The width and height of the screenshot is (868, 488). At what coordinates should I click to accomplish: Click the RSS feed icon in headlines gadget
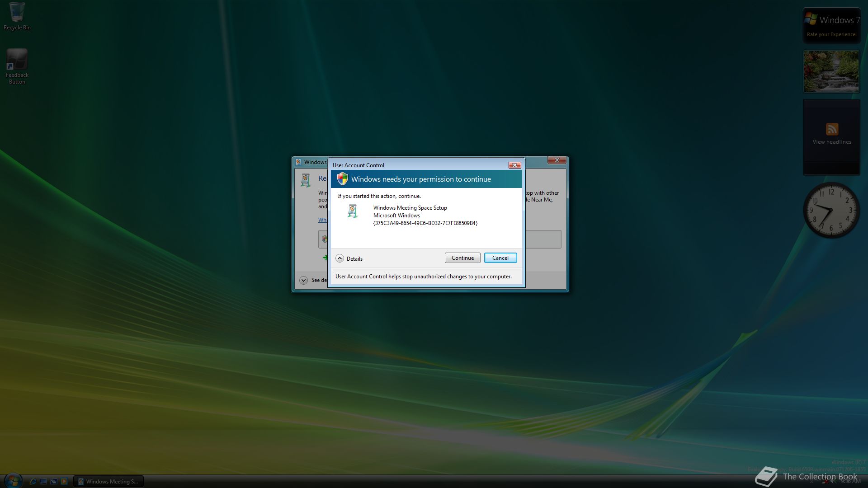pos(832,129)
